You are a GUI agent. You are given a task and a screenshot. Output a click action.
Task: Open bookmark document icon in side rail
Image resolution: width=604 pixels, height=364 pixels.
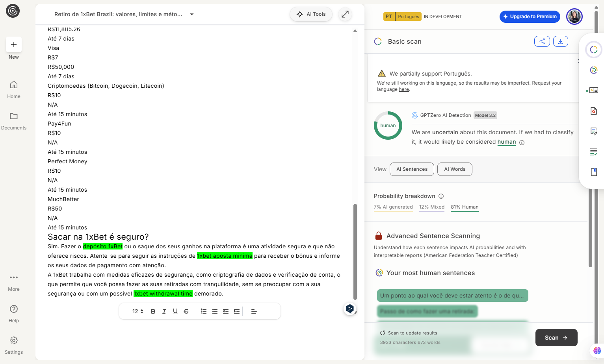pos(594,172)
